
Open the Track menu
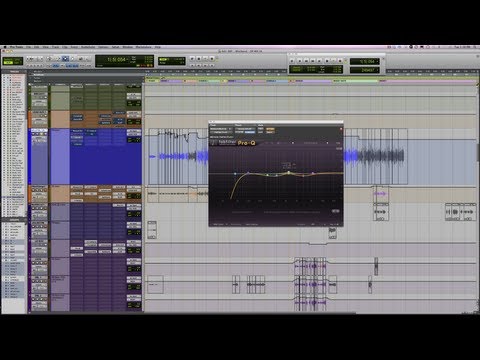point(55,47)
